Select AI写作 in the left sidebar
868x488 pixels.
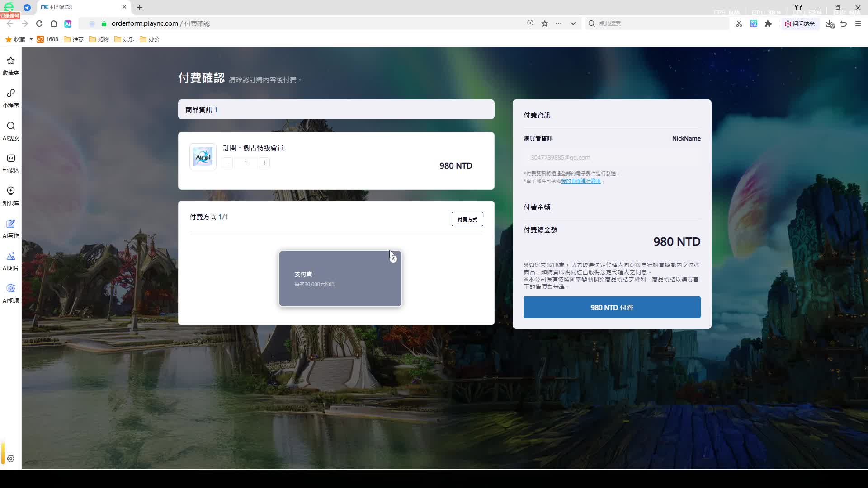[x=10, y=227]
